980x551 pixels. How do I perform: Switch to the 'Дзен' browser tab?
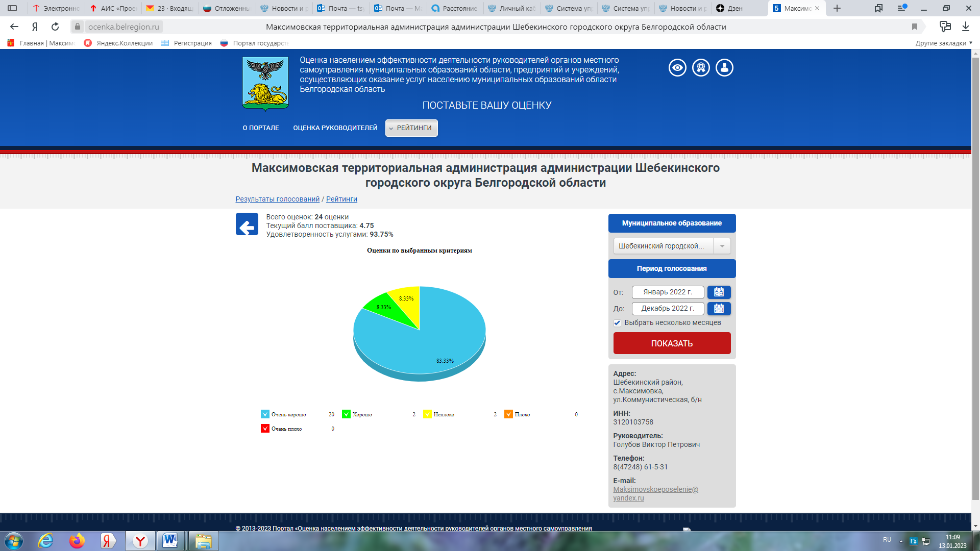739,8
